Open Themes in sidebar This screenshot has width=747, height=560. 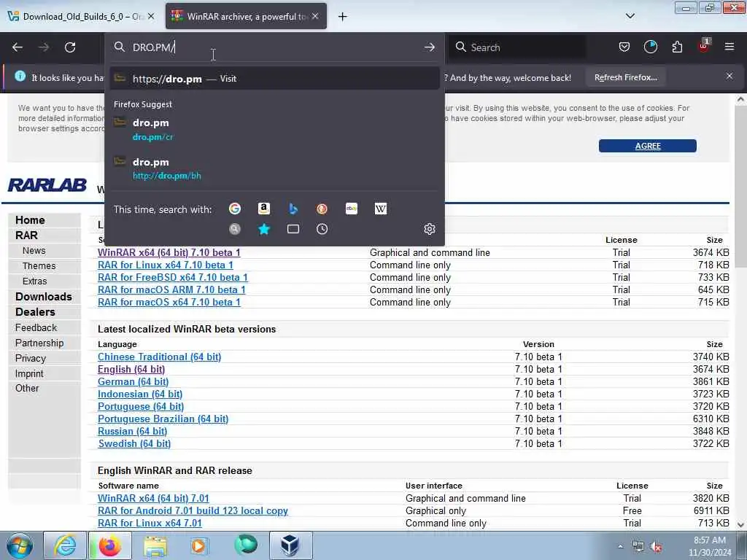pos(39,265)
